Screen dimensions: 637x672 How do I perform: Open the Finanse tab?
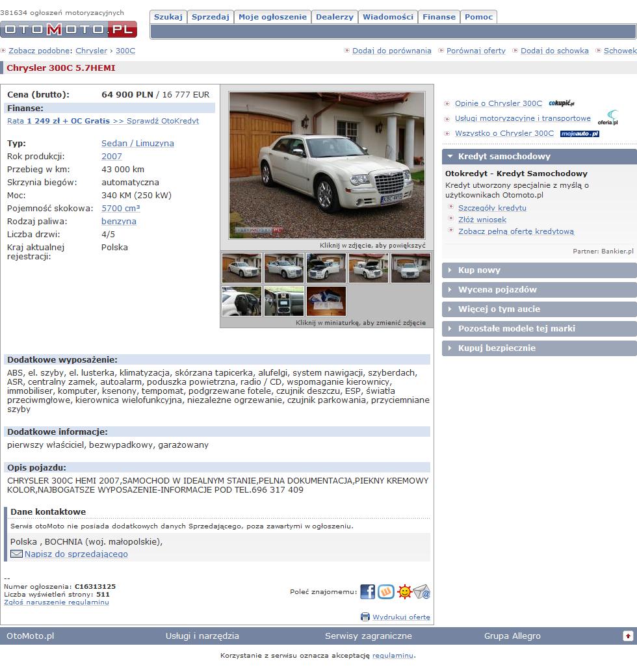point(439,17)
